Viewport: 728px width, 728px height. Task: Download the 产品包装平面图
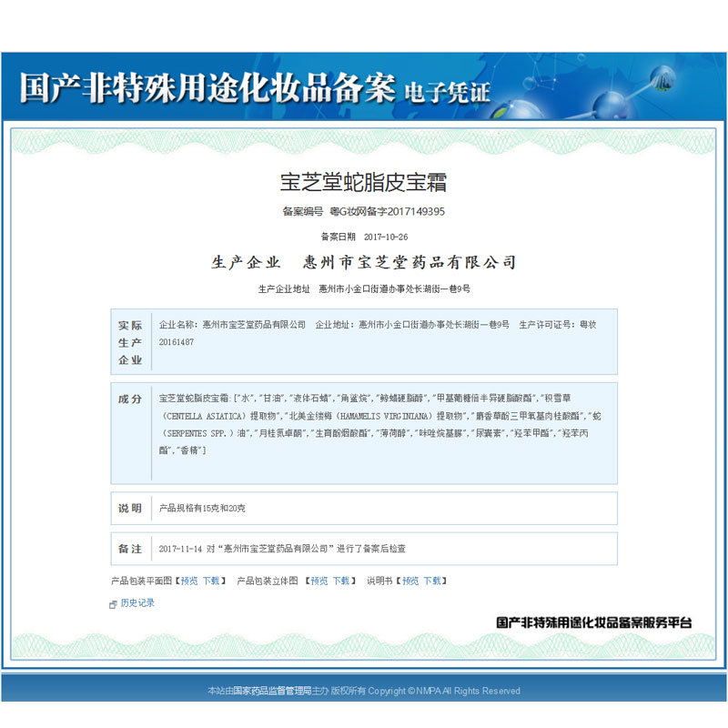(211, 581)
